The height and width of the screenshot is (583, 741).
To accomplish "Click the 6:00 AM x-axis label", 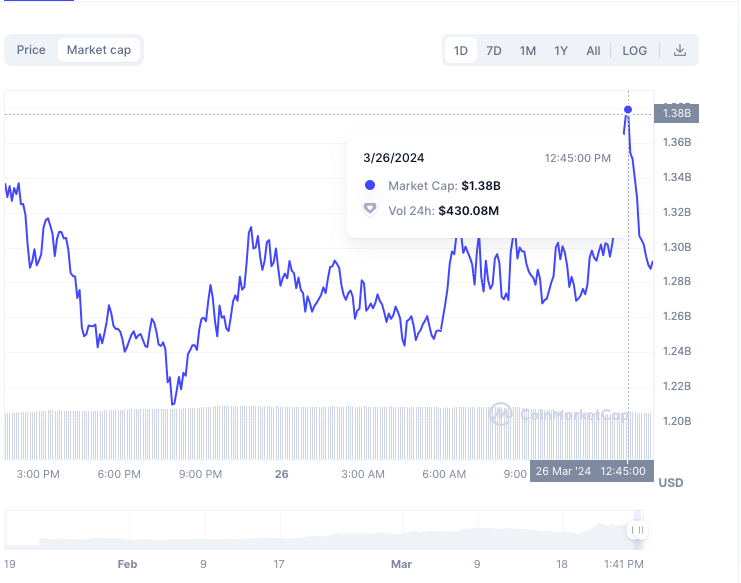I will point(444,474).
